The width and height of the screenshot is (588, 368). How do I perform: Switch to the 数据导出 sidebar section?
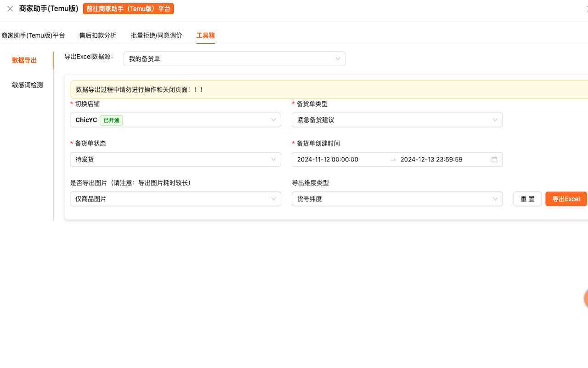click(x=24, y=60)
